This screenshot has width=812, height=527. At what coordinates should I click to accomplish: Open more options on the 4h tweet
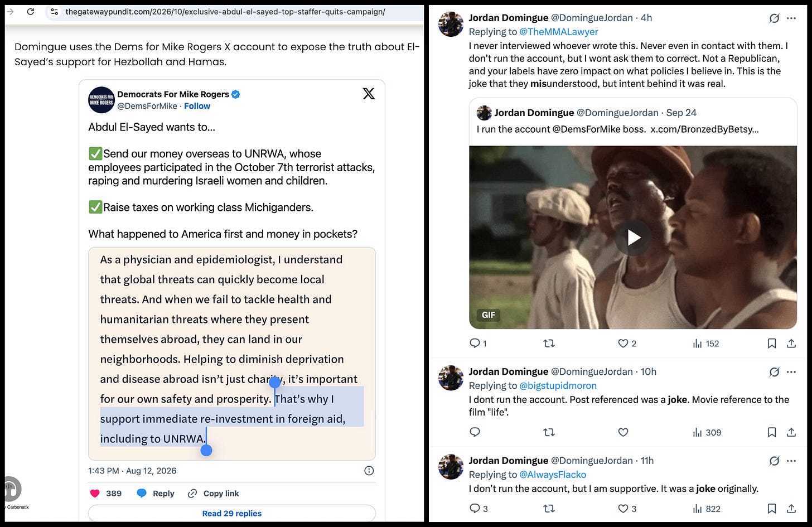[791, 18]
